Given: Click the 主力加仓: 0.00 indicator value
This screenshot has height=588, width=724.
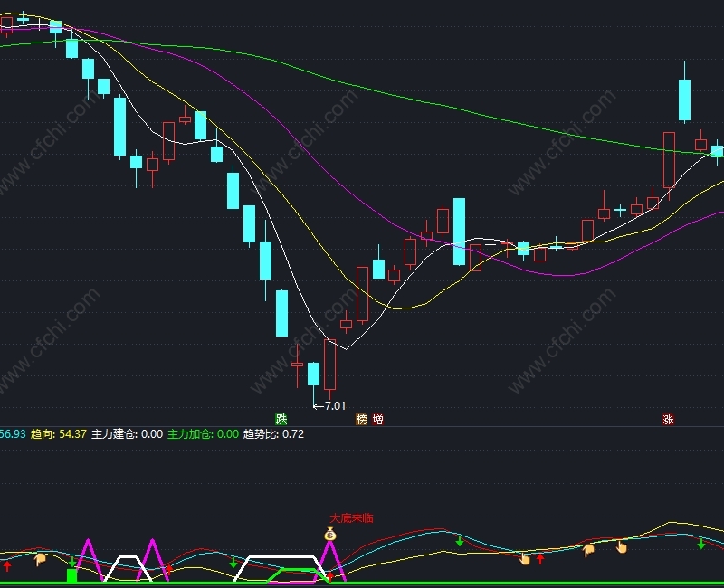Looking at the screenshot, I should click(x=203, y=434).
